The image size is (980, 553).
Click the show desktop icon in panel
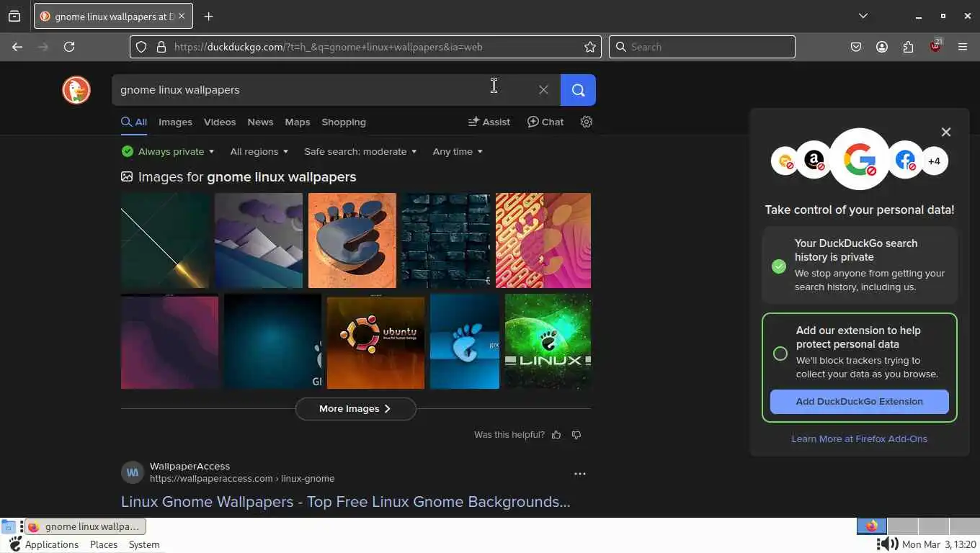(x=8, y=526)
